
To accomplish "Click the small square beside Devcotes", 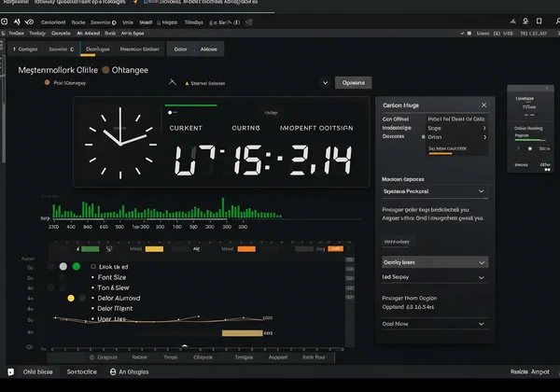I will pos(423,137).
